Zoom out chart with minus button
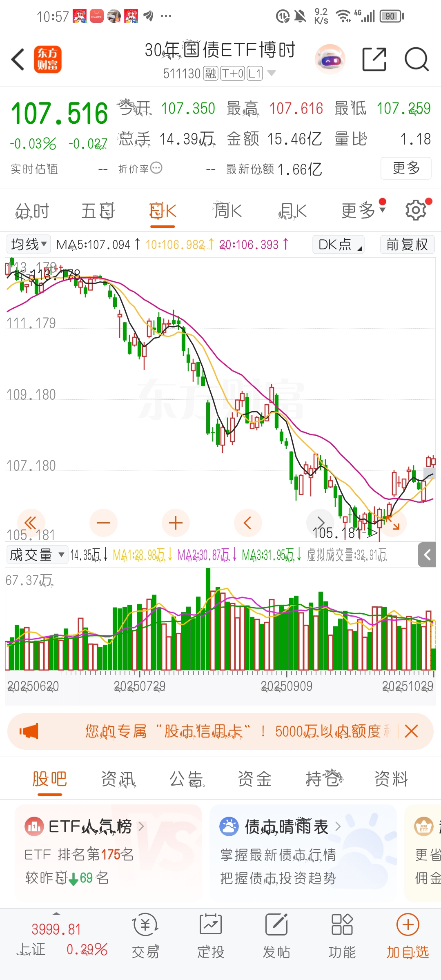The width and height of the screenshot is (441, 980). pos(103,523)
